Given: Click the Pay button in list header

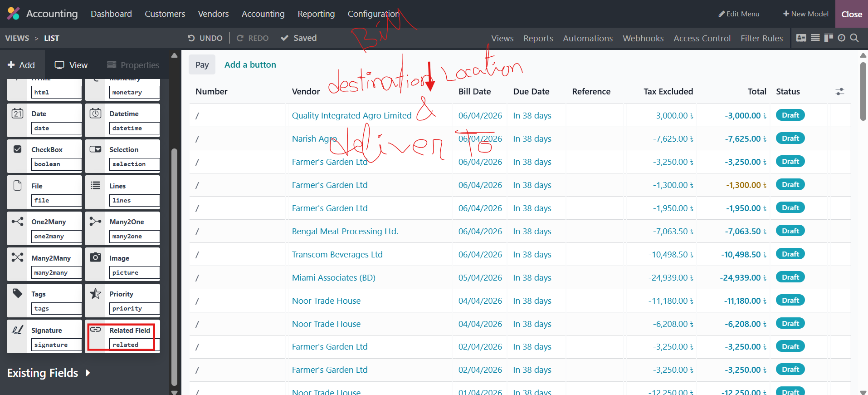Looking at the screenshot, I should point(202,65).
